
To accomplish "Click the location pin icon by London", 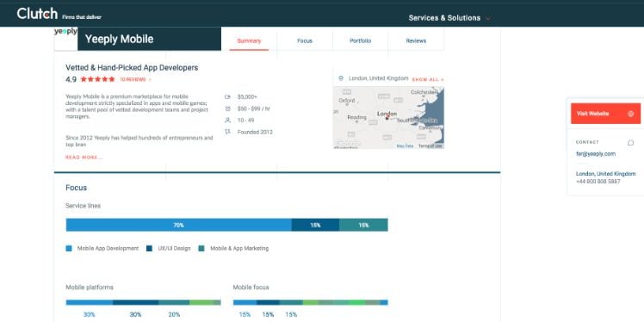I will 341,78.
